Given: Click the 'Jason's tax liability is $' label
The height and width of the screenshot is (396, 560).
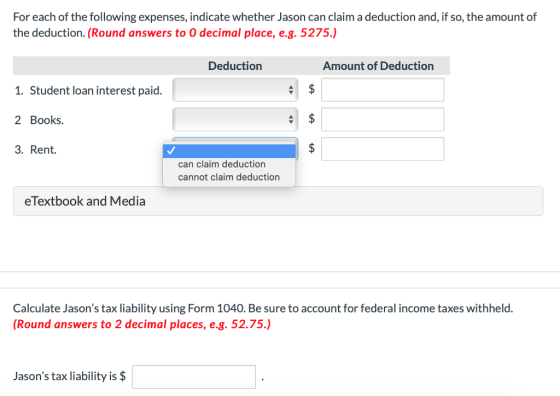Looking at the screenshot, I should tap(69, 376).
